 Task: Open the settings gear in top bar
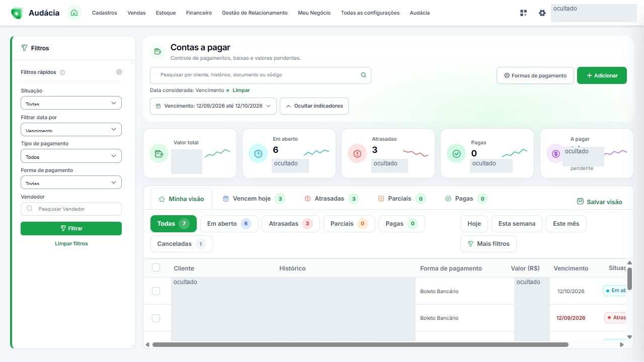click(x=542, y=13)
